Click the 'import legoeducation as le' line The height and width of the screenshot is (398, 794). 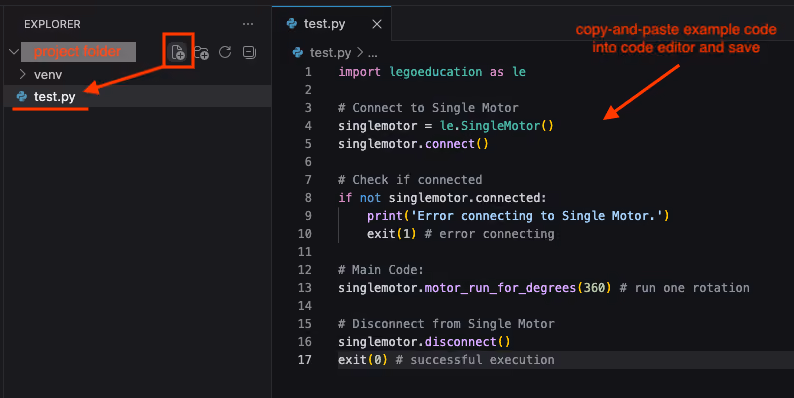[x=432, y=72]
